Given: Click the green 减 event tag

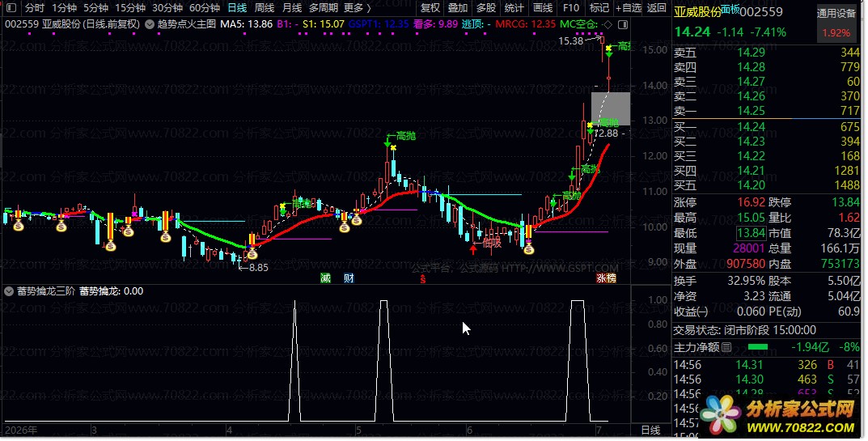Looking at the screenshot, I should [x=325, y=278].
